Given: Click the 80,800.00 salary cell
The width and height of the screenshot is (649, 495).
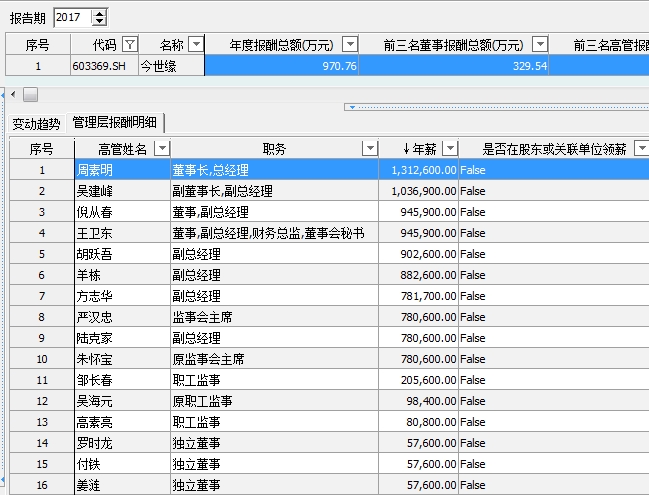Looking at the screenshot, I should (x=419, y=422).
